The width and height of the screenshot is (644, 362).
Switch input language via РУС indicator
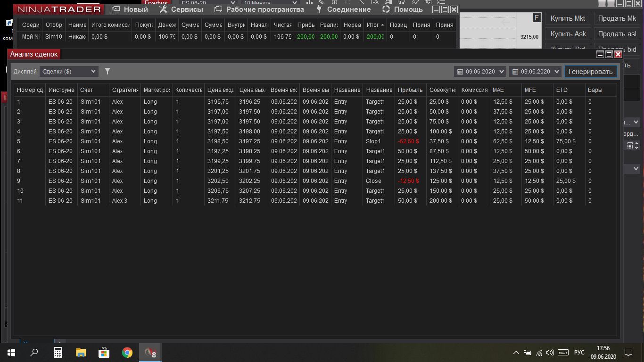[579, 352]
